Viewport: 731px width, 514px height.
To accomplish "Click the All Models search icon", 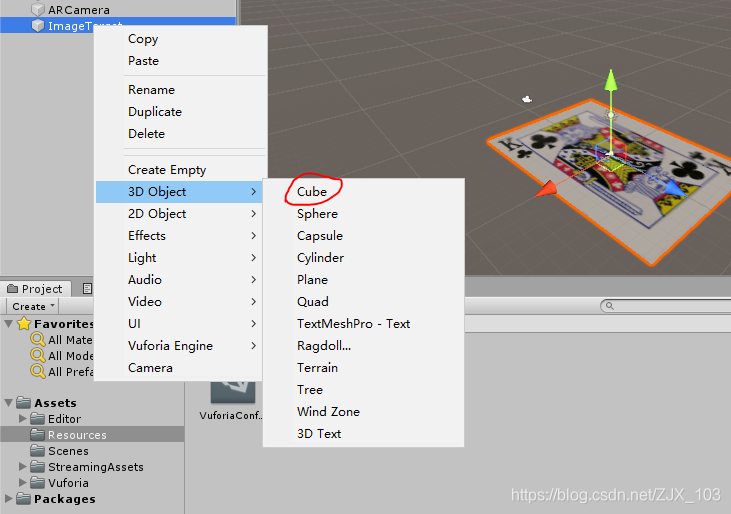I will click(37, 356).
